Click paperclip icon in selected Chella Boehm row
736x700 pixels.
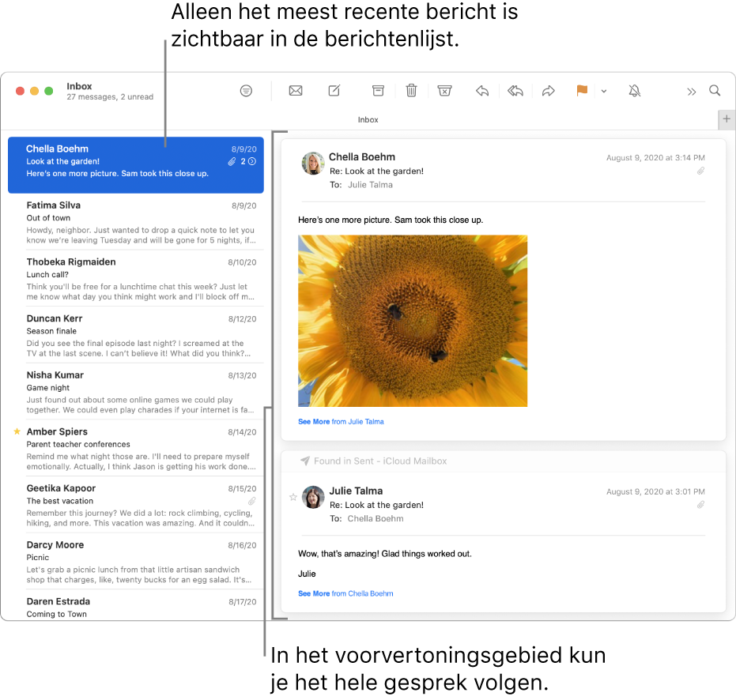click(232, 161)
